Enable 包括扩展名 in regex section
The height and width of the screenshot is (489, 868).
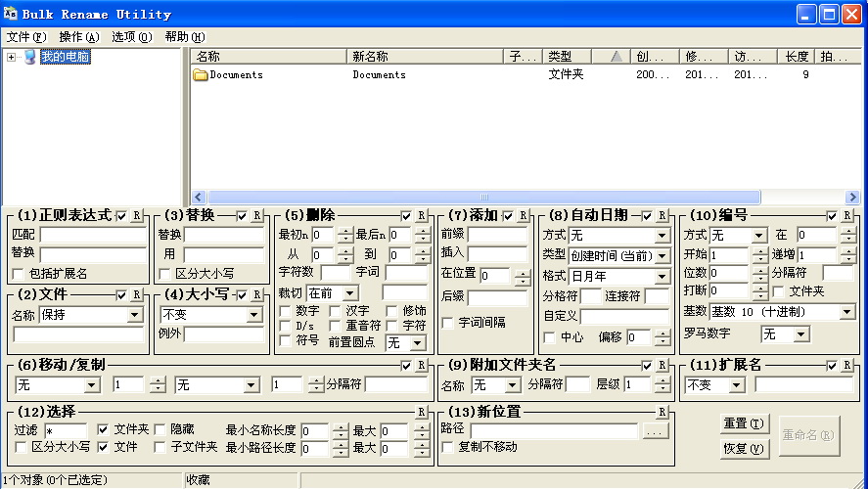[19, 274]
